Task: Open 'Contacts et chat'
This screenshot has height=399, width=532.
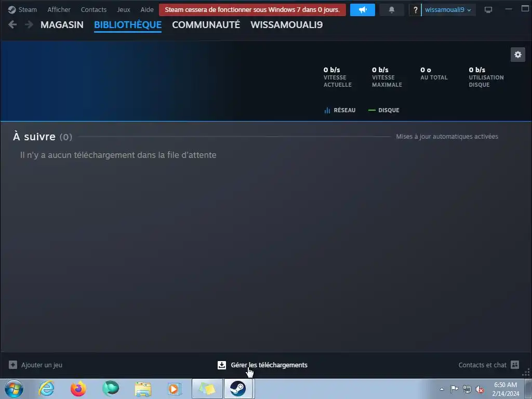Action: 482,365
